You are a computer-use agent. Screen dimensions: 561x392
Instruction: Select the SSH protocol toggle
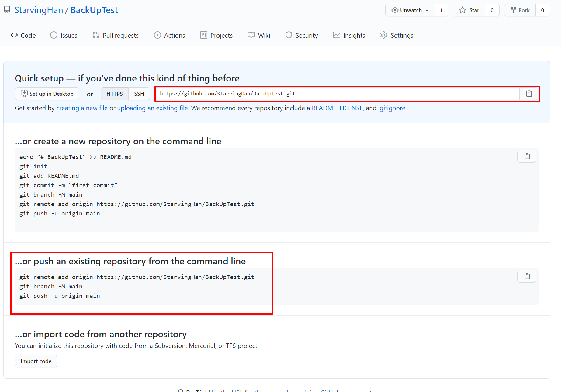[x=139, y=94]
